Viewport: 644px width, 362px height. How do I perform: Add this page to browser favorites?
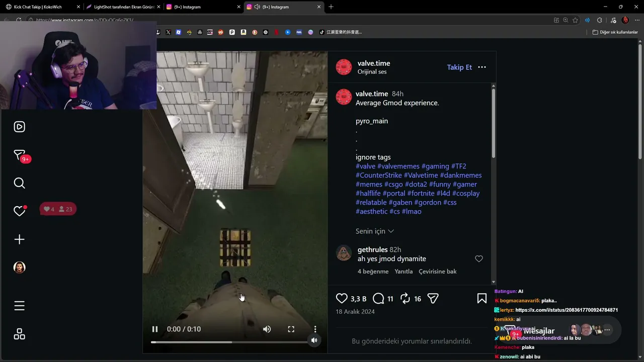(575, 20)
